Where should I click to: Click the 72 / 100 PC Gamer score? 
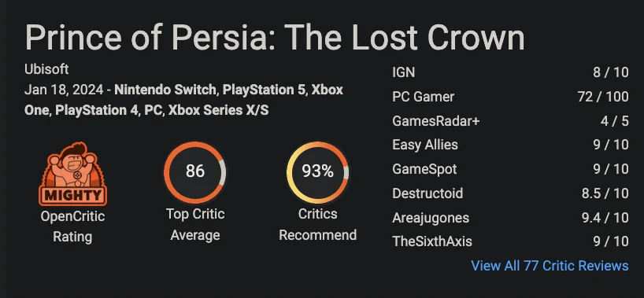(x=602, y=97)
